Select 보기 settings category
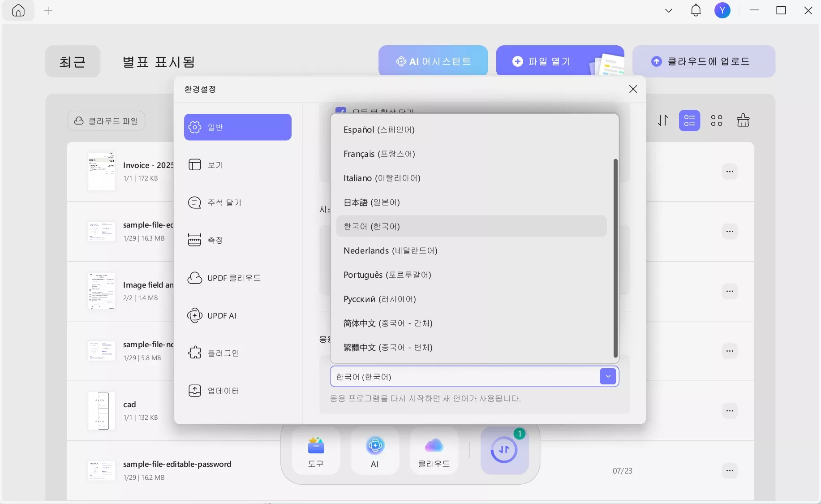The image size is (821, 504). [238, 165]
